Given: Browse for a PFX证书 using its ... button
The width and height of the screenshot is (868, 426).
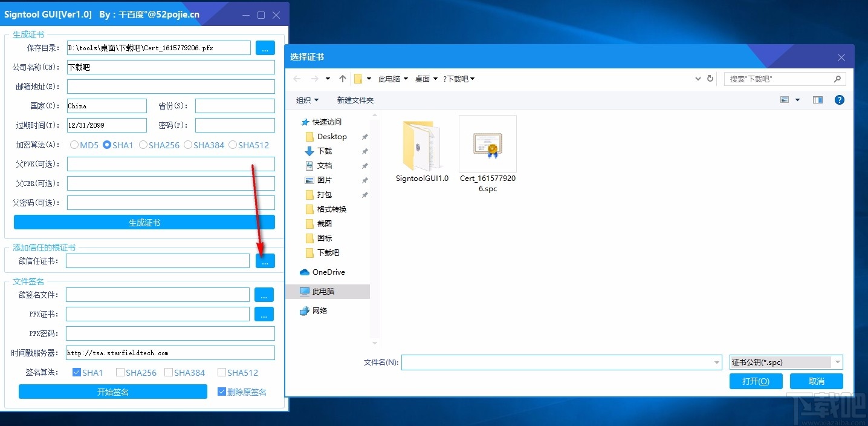Looking at the screenshot, I should pyautogui.click(x=264, y=314).
